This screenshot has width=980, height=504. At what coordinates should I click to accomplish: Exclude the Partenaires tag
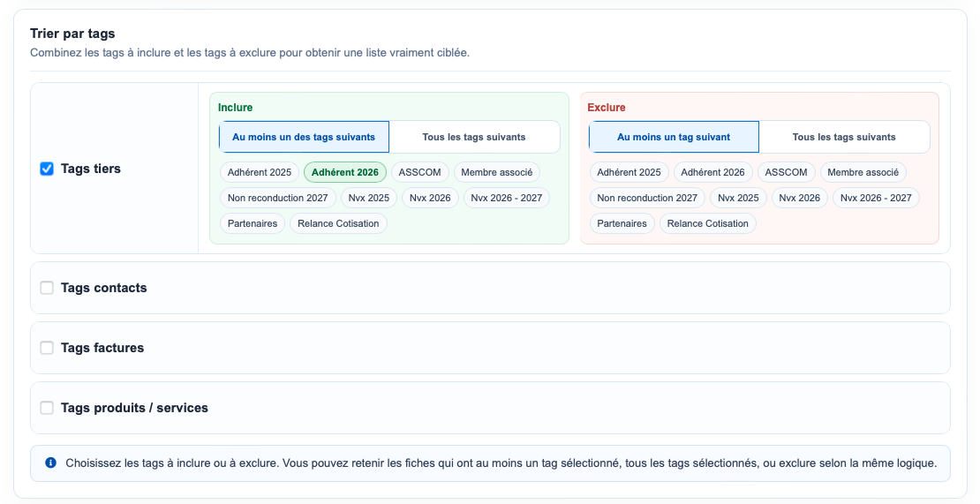(622, 223)
